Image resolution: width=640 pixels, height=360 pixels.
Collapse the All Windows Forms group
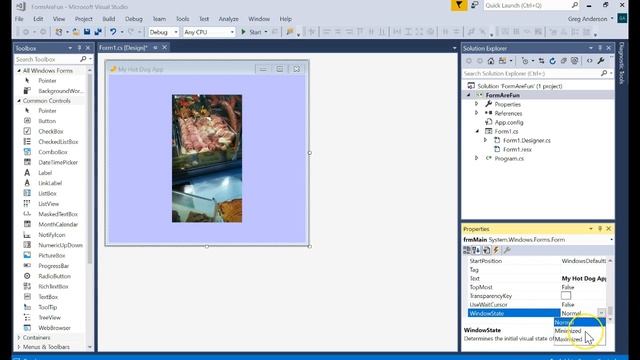[19, 71]
